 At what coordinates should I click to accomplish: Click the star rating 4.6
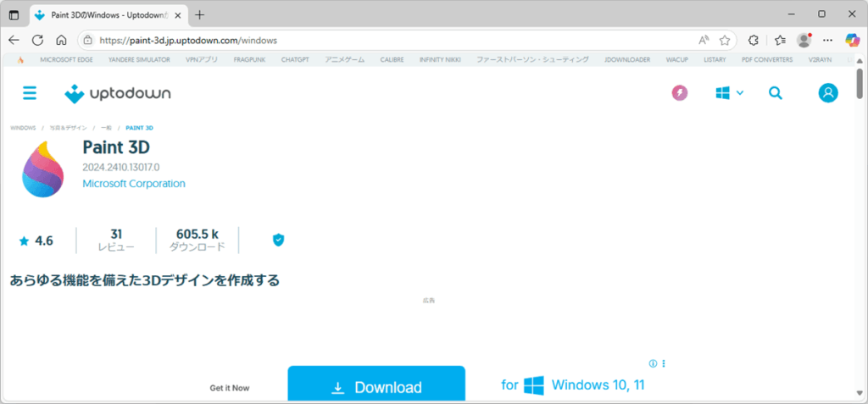(36, 241)
